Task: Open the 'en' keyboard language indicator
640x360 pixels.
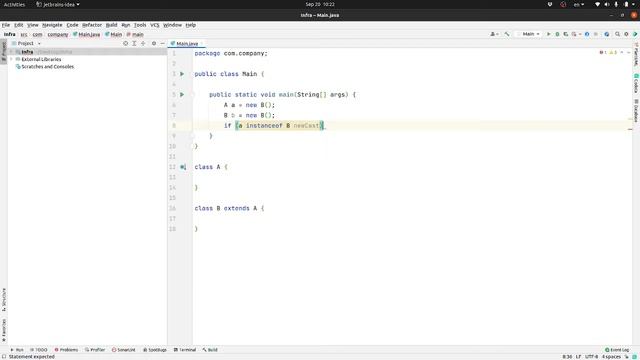Action: (x=579, y=4)
